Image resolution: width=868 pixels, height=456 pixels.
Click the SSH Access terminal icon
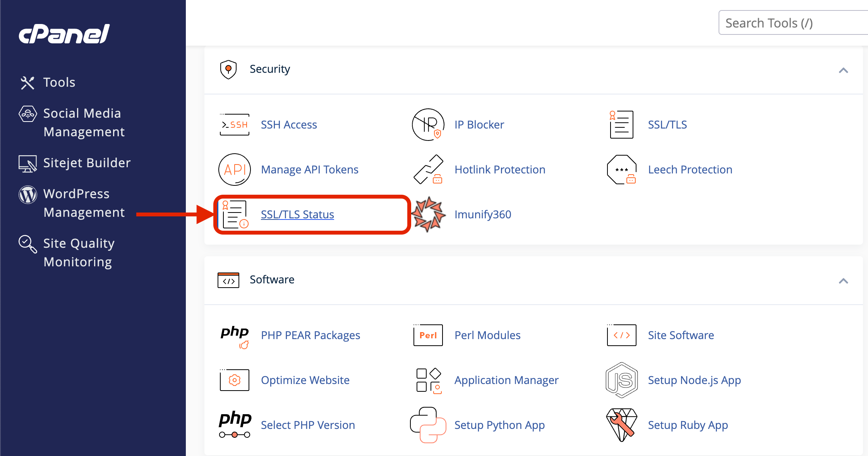235,125
